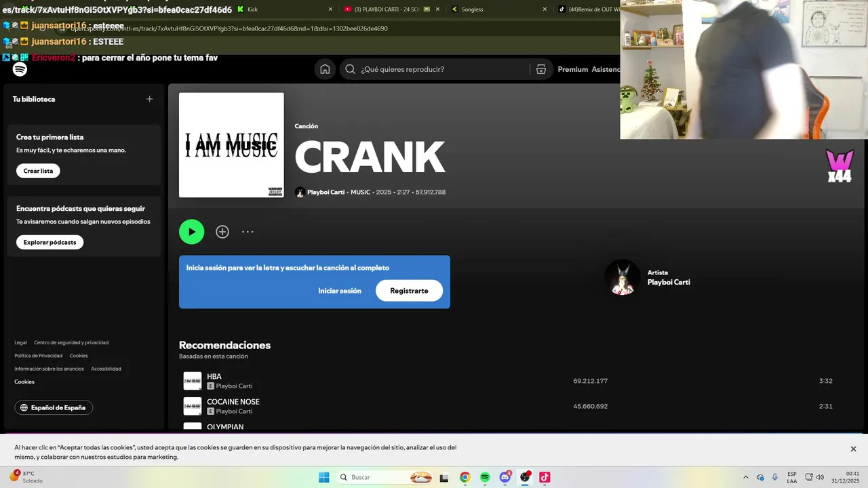The height and width of the screenshot is (488, 868).
Task: Open the I AM MUSIC album cover
Action: tap(231, 145)
